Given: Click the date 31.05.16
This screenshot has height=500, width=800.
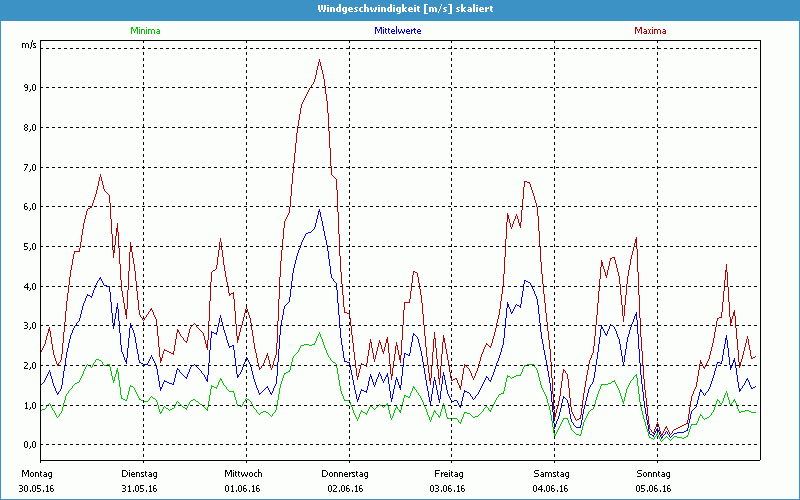Looking at the screenshot, I should [139, 488].
